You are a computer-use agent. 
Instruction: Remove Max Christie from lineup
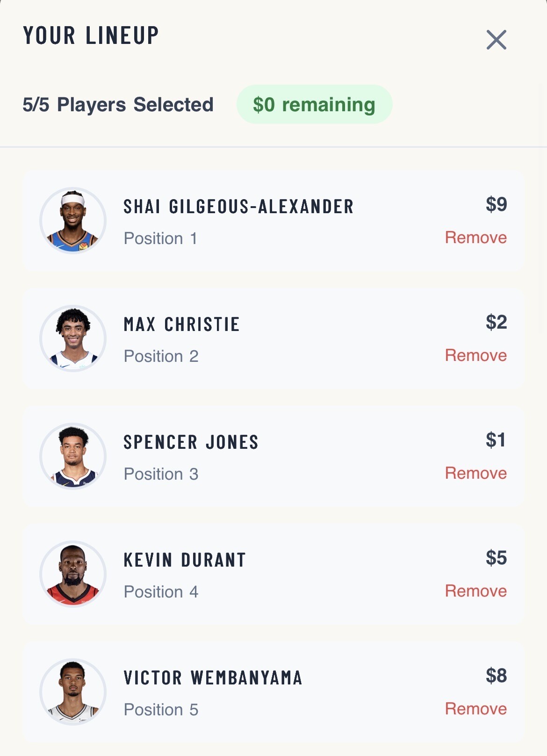click(x=475, y=355)
